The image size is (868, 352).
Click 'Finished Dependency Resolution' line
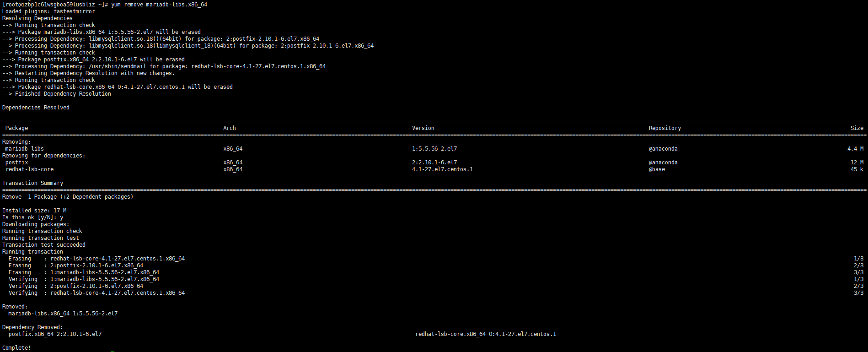click(57, 94)
